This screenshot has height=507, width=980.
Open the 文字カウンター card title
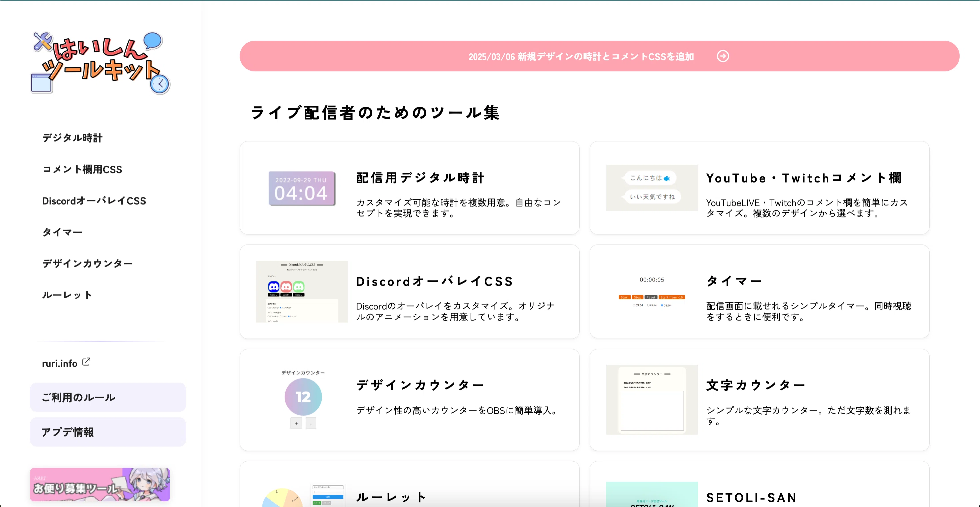pos(756,385)
